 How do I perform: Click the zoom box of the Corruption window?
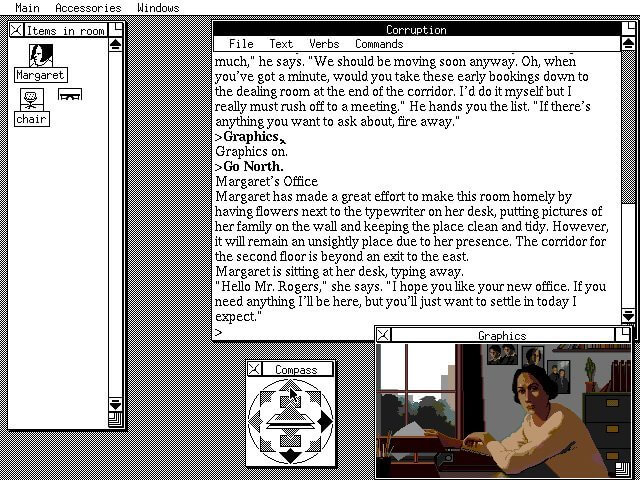click(628, 29)
